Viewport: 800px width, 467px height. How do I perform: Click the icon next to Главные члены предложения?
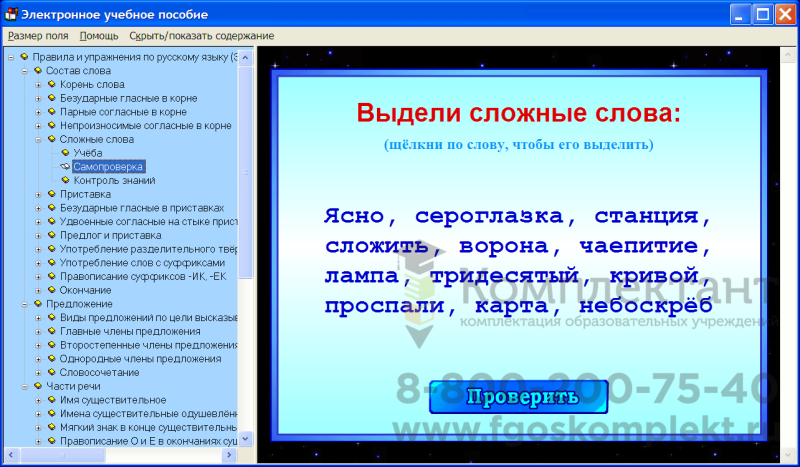[x=52, y=331]
